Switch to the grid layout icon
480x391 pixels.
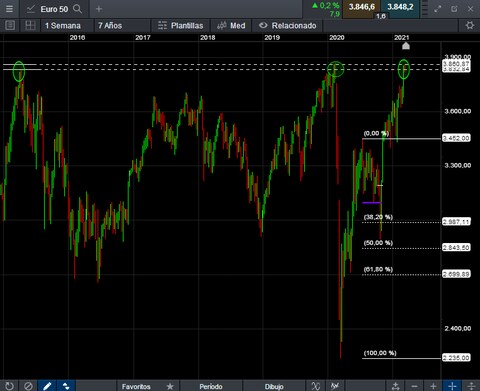30,26
